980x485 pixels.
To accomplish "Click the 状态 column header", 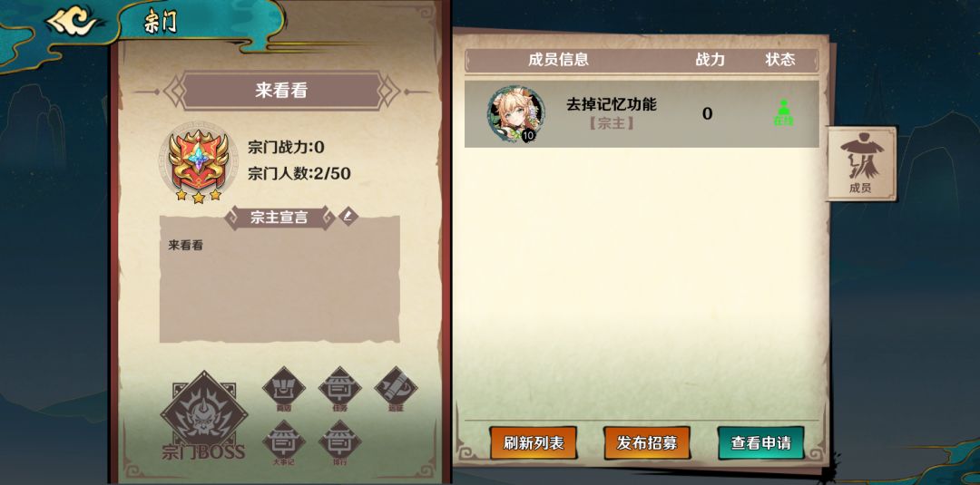I will coord(780,60).
